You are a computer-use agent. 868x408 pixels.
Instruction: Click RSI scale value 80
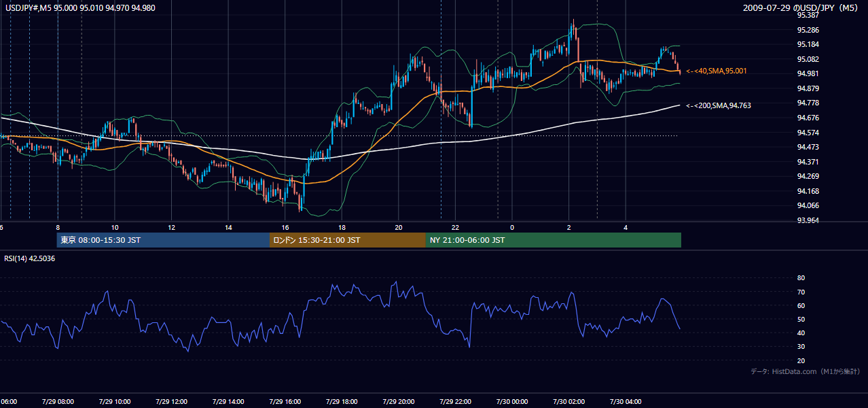click(801, 278)
